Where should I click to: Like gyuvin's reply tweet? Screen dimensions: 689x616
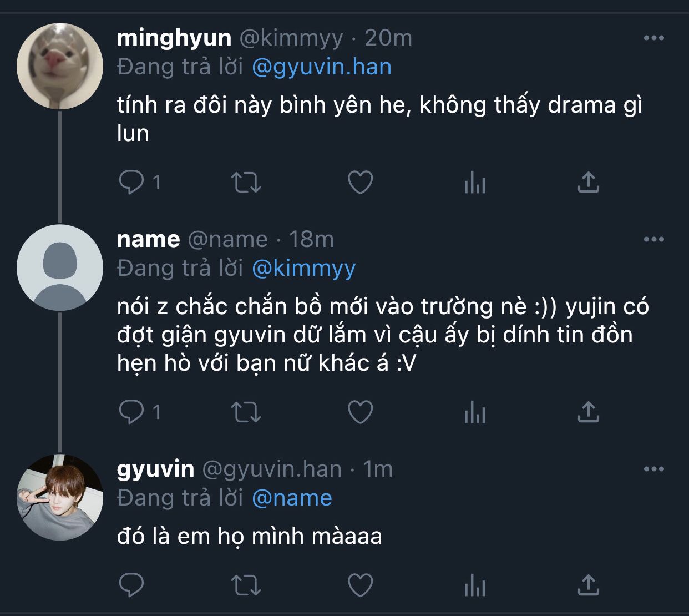coord(360,585)
